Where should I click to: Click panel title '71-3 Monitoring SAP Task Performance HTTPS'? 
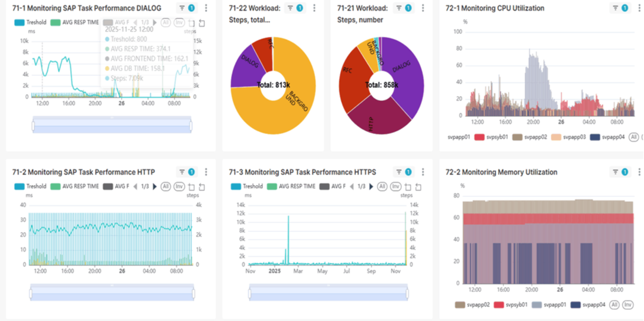pyautogui.click(x=302, y=172)
